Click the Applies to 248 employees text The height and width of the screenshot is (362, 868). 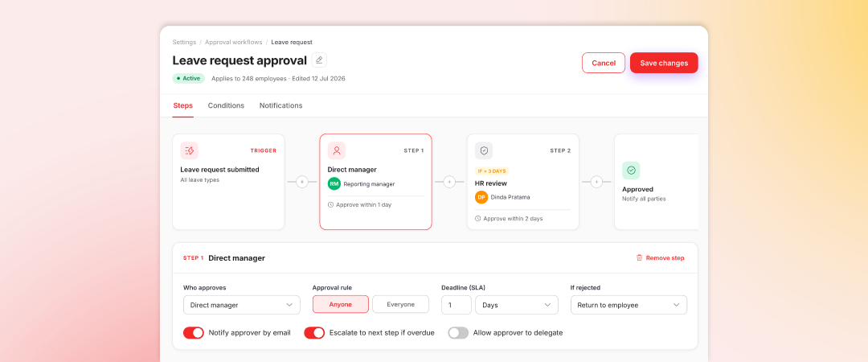248,79
